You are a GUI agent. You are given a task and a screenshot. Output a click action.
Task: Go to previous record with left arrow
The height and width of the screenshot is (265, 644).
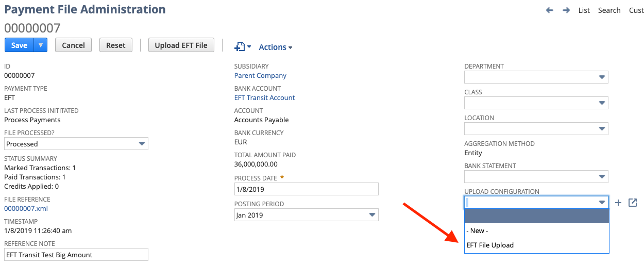(x=550, y=10)
